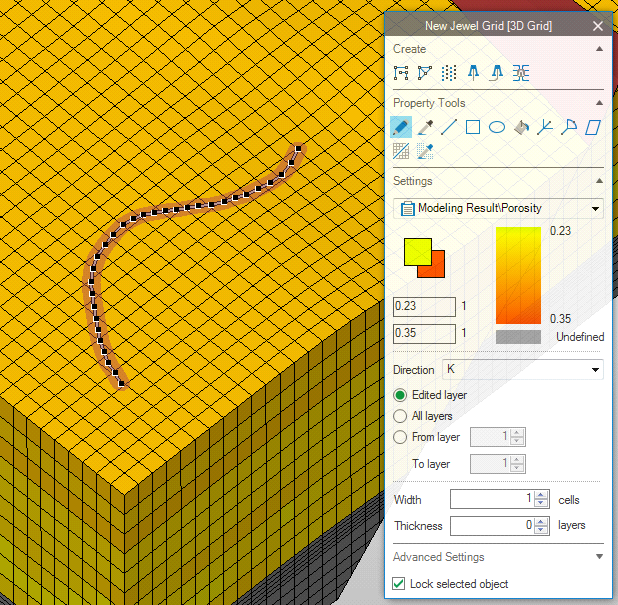
Task: Collapse the Property Tools section
Action: 599,103
